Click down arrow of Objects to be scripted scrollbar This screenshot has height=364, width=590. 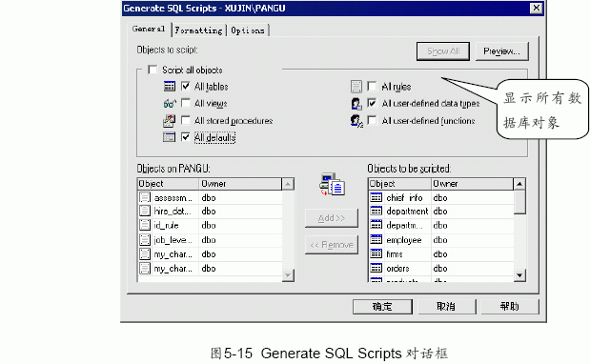click(519, 275)
